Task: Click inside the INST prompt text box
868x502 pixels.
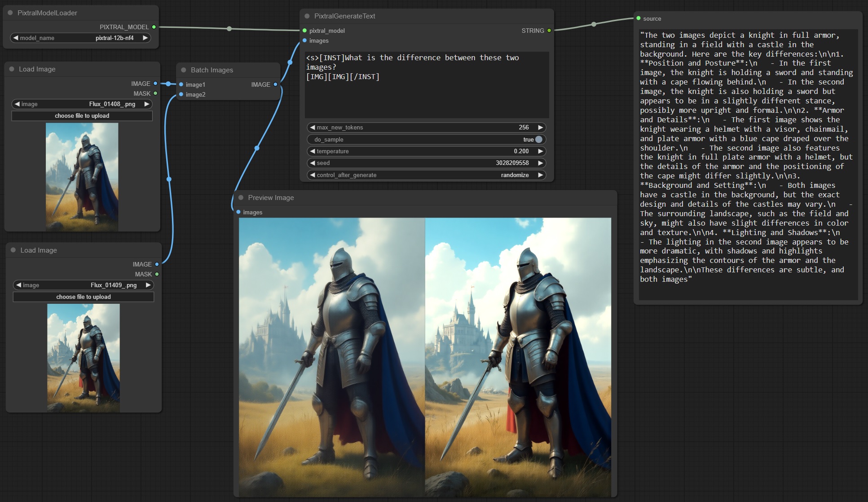Action: [427, 94]
